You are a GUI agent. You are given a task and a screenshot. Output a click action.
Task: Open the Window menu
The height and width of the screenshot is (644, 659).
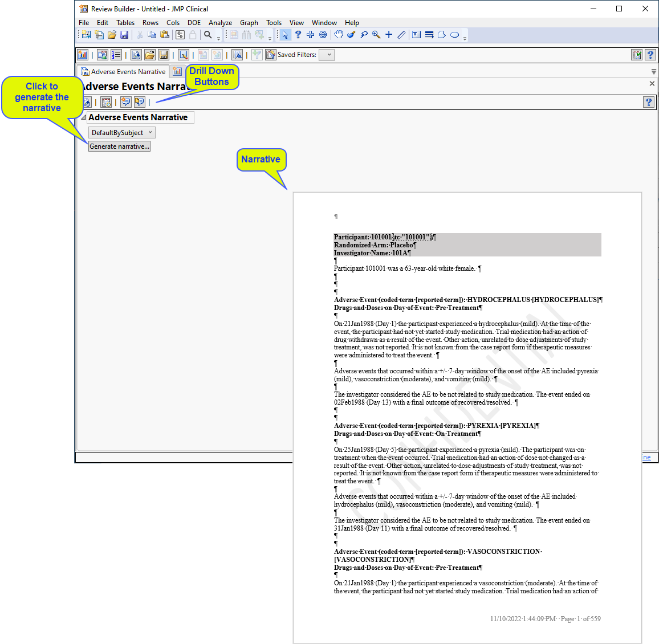coord(324,23)
